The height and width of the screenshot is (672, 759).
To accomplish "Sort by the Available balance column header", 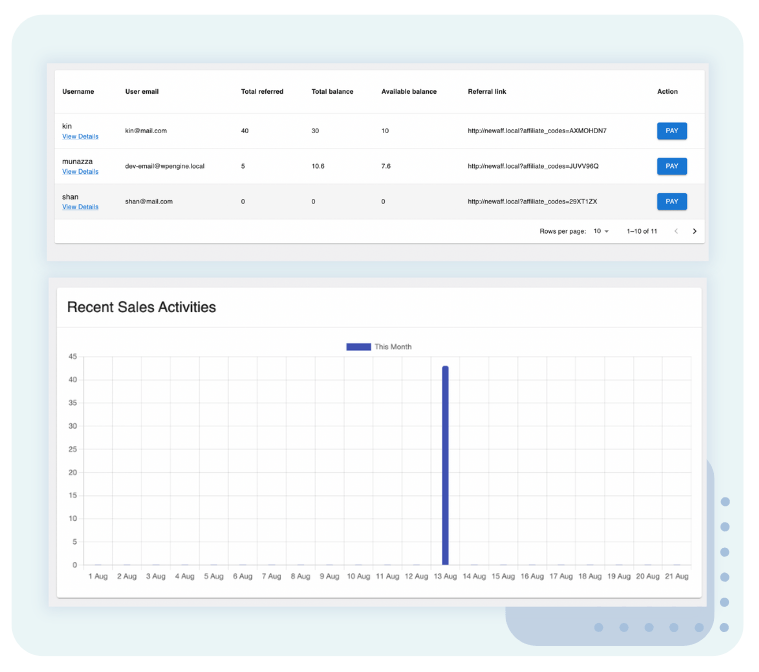I will coord(409,92).
